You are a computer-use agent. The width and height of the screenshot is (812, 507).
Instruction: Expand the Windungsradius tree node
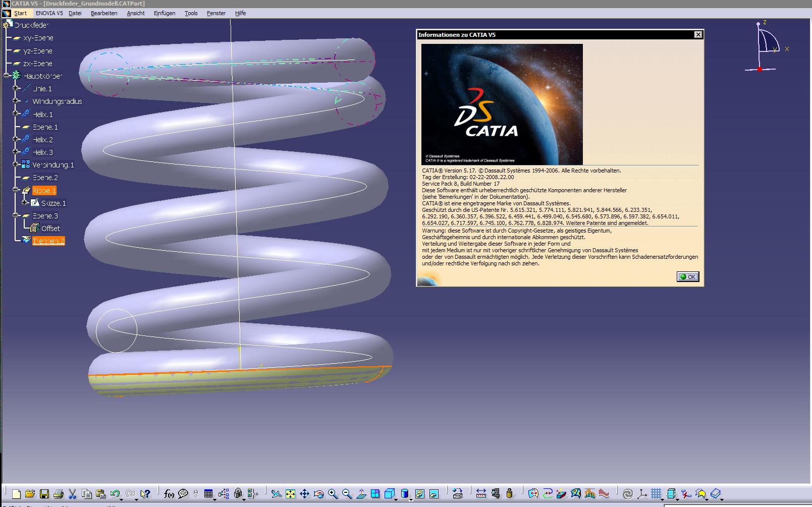16,101
